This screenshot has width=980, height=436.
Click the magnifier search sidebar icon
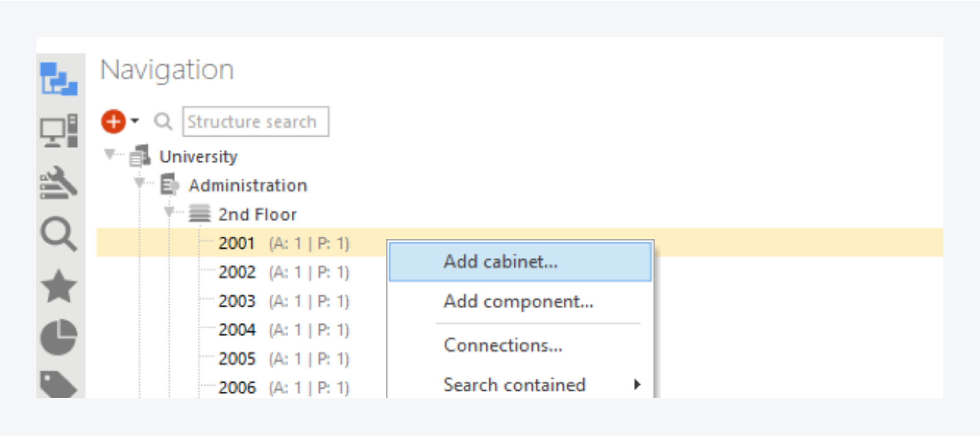pyautogui.click(x=59, y=234)
